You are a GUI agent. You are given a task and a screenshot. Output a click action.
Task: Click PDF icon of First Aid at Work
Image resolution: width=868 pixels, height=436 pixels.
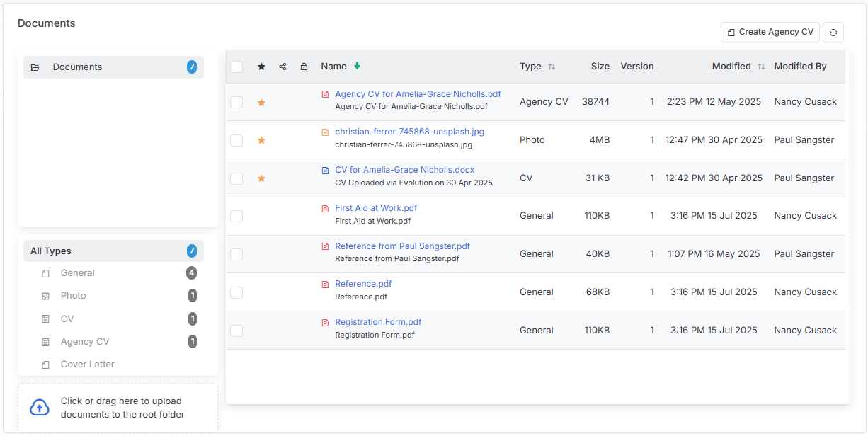(325, 209)
